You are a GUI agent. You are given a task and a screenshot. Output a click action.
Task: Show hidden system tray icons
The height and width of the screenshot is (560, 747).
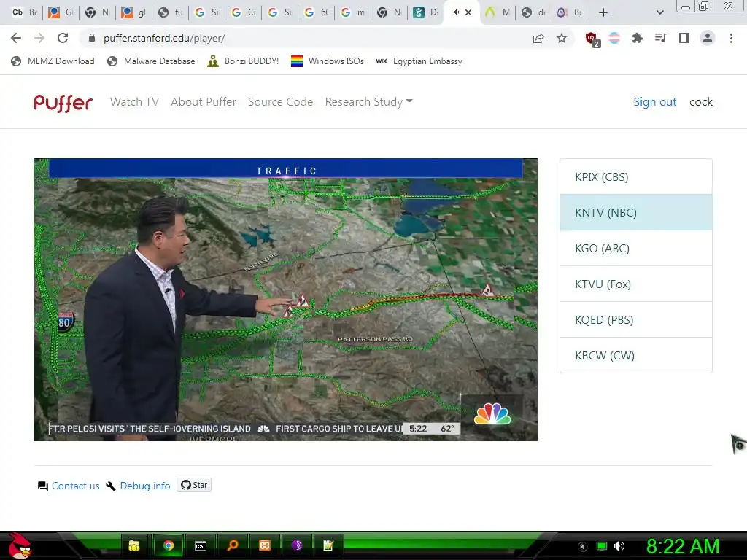(582, 547)
